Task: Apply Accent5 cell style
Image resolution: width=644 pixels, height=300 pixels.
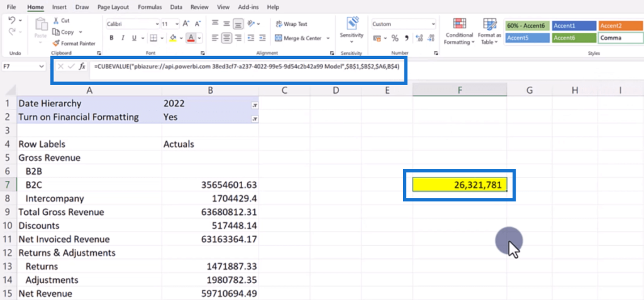Action: coord(527,38)
